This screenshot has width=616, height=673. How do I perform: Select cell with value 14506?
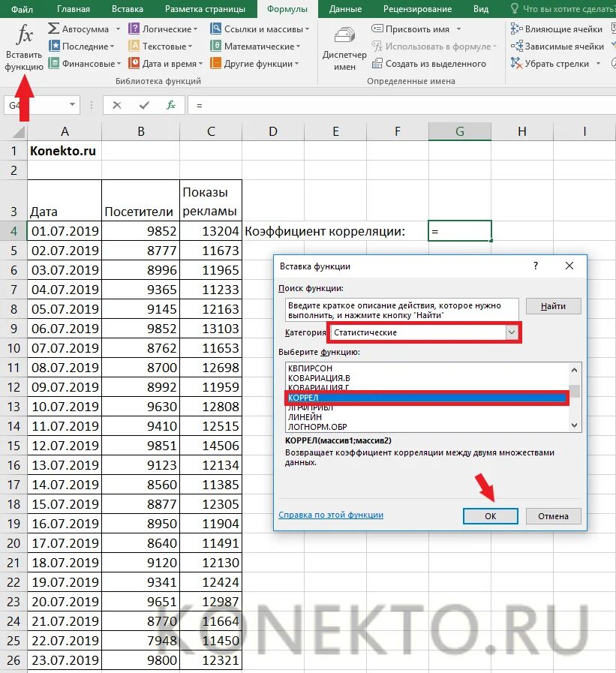[211, 446]
